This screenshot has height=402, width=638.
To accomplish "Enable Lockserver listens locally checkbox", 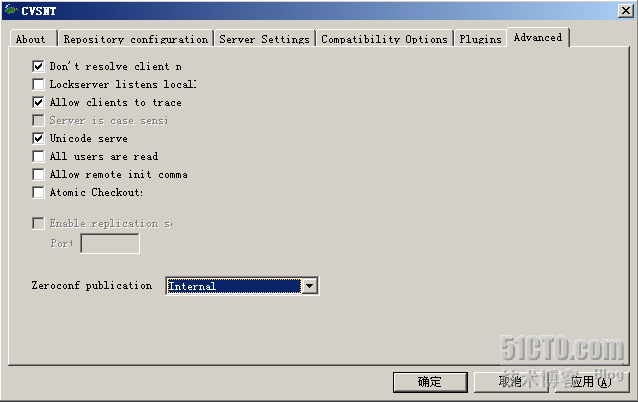I will tap(39, 84).
